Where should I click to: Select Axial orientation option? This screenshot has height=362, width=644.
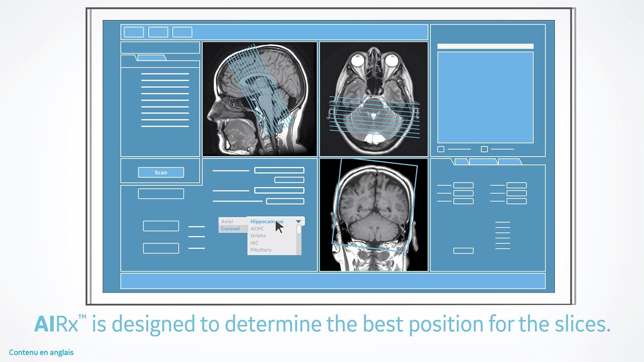(227, 222)
